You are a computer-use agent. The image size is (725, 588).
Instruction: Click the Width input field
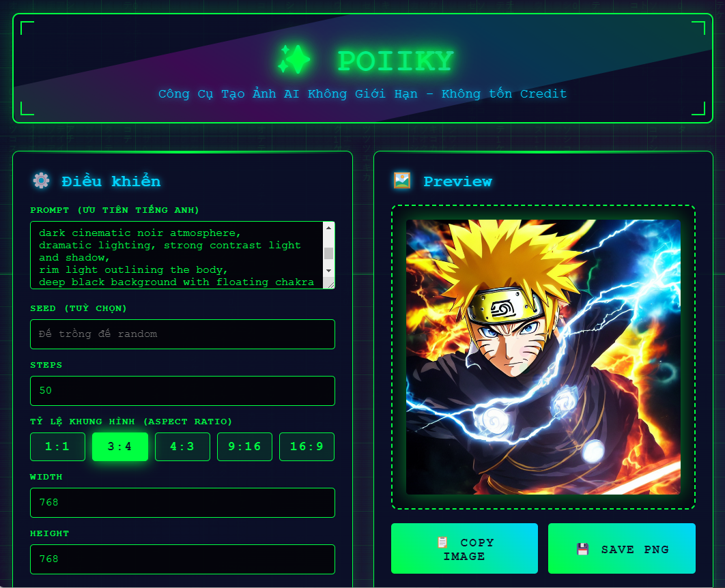click(183, 503)
